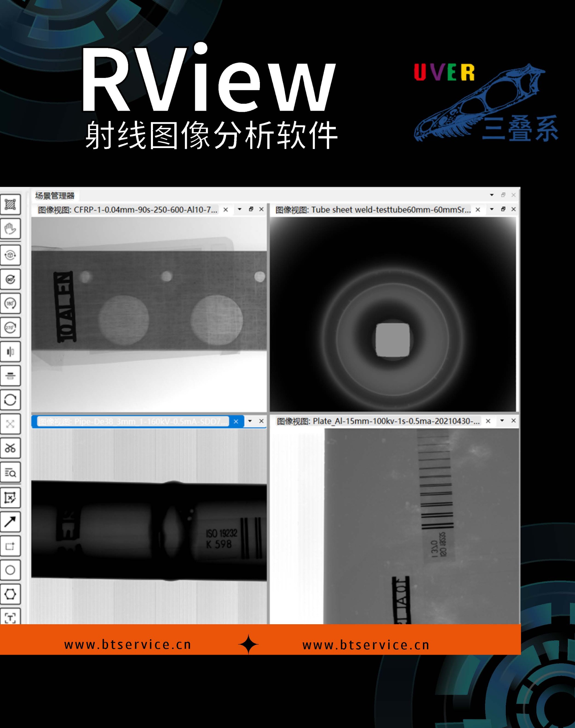575x728 pixels.
Task: Activate the text annotation tool
Action: pos(10,618)
